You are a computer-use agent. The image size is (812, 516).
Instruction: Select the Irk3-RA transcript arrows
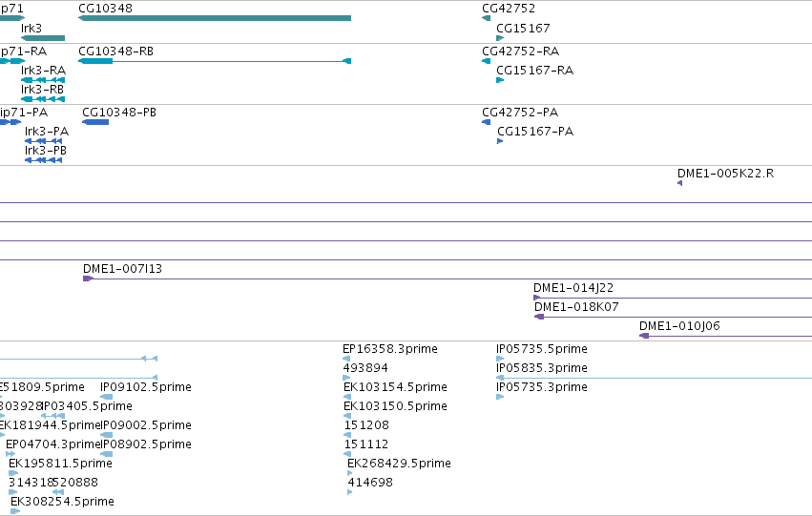pos(43,80)
